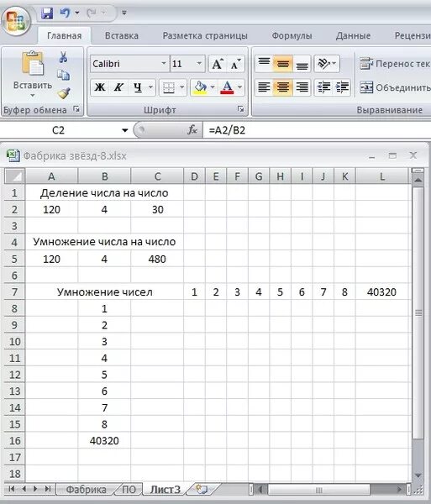Apply cell borders with the borders icon

coord(168,87)
